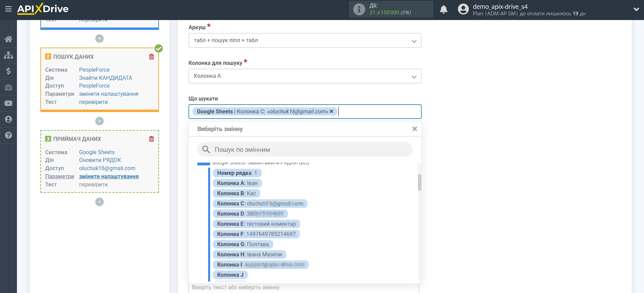Click the ПОШУК ДАНИХ block title
Image resolution: width=644 pixels, height=293 pixels.
(x=73, y=57)
